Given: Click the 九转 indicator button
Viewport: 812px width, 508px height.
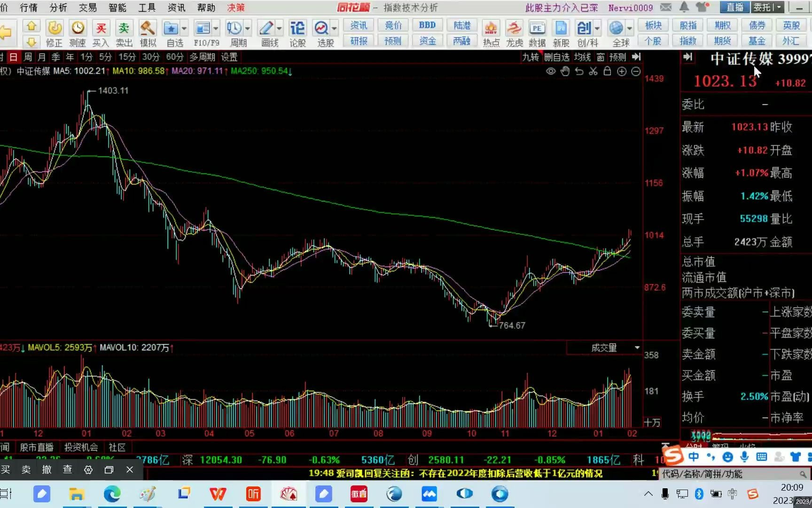Looking at the screenshot, I should click(x=531, y=57).
